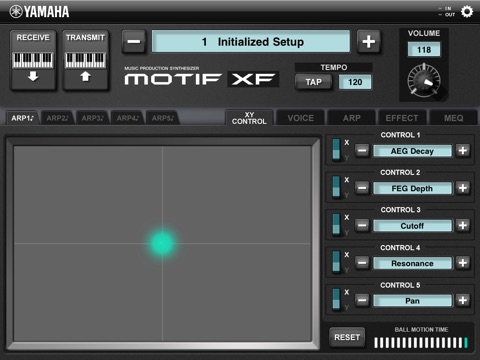Switch to the ARP page tab
Screen dimensions: 480x360
352,118
